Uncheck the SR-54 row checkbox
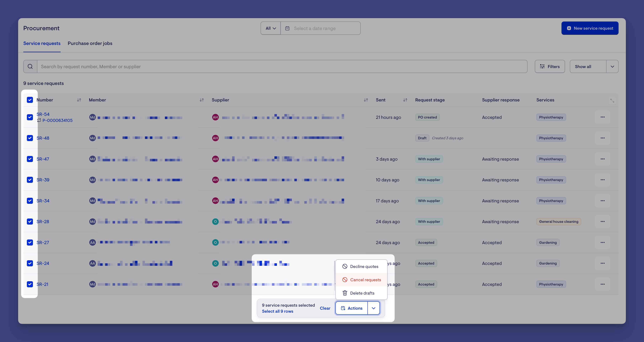The width and height of the screenshot is (644, 342). coord(30,117)
